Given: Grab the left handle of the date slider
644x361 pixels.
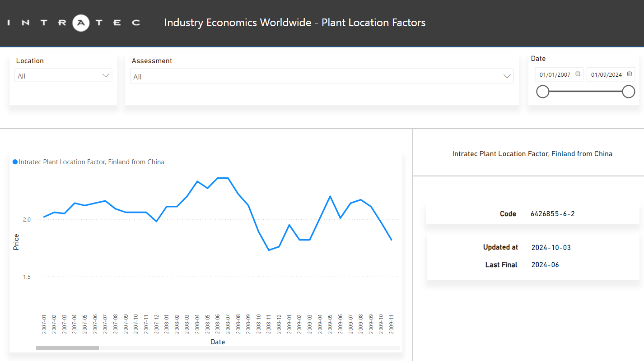Looking at the screenshot, I should coord(542,92).
